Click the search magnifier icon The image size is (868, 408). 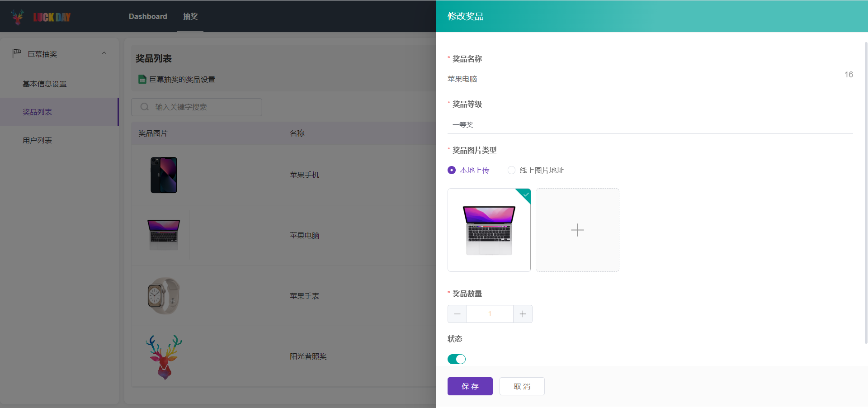(x=145, y=107)
